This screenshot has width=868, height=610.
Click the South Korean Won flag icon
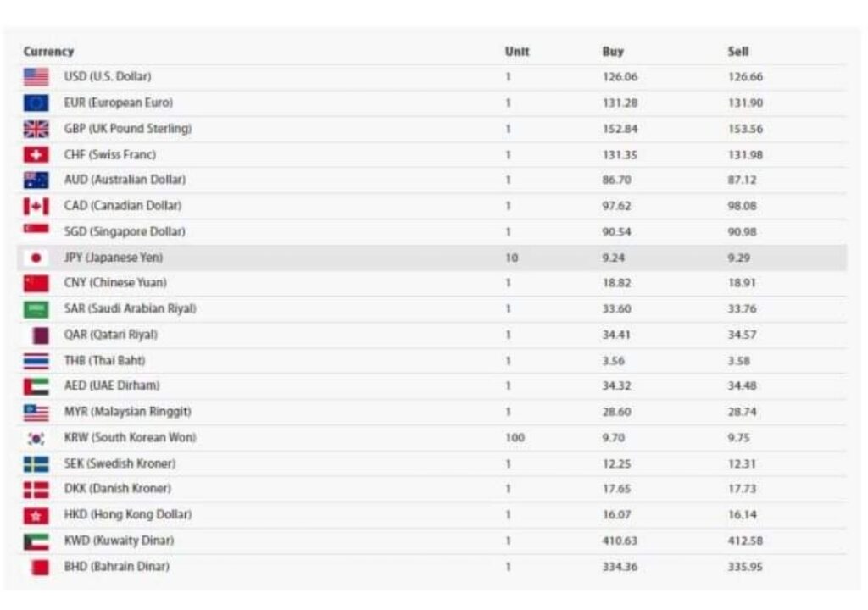(36, 438)
